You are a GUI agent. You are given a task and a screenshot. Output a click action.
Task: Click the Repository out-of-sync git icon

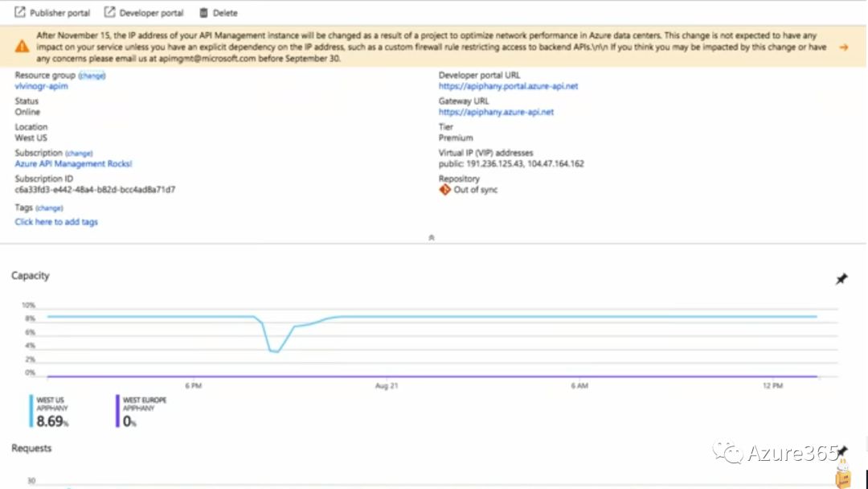point(444,190)
